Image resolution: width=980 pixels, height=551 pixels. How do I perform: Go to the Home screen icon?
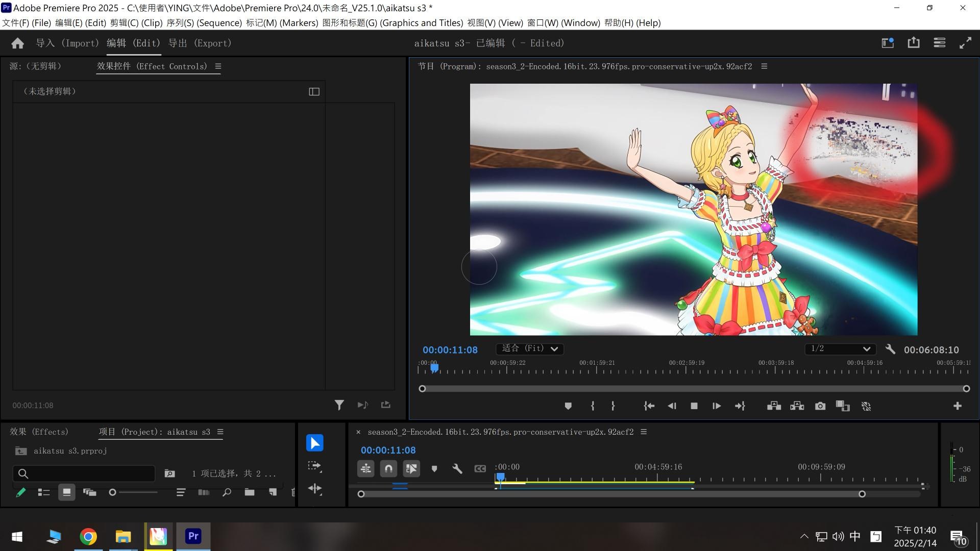(x=18, y=43)
